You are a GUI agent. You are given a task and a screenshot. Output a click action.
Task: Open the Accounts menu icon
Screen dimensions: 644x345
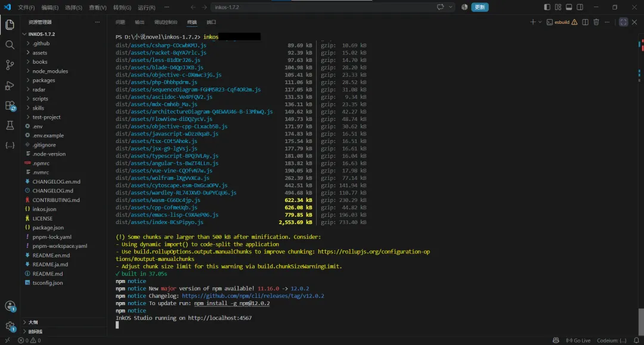[x=10, y=306]
